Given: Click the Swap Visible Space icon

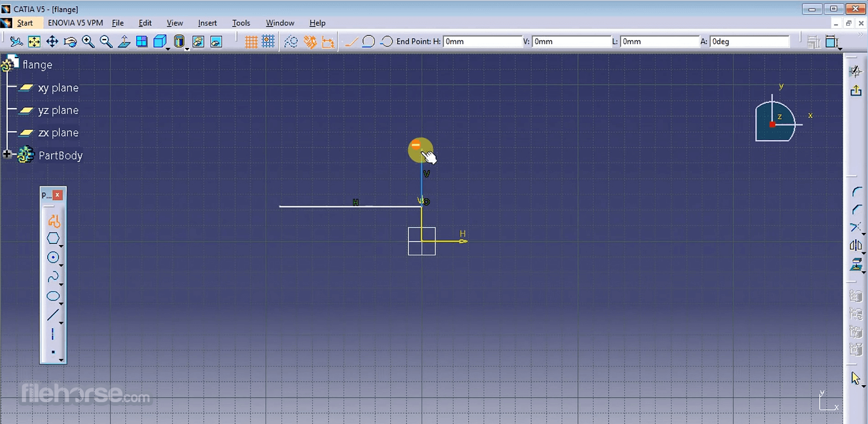Looking at the screenshot, I should tap(216, 41).
